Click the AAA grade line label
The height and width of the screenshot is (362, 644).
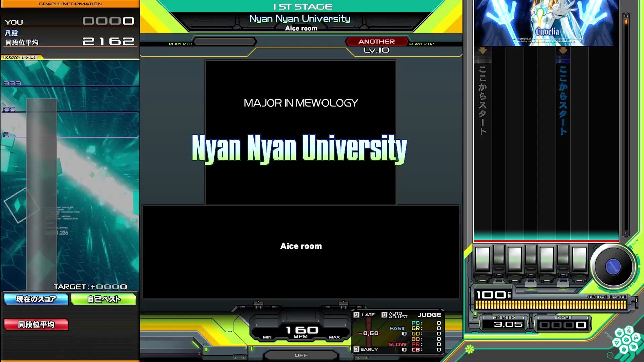pyautogui.click(x=12, y=83)
